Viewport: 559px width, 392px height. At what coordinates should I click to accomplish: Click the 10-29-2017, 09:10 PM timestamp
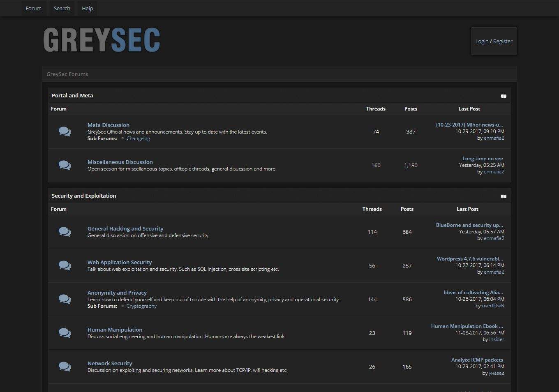click(x=480, y=131)
